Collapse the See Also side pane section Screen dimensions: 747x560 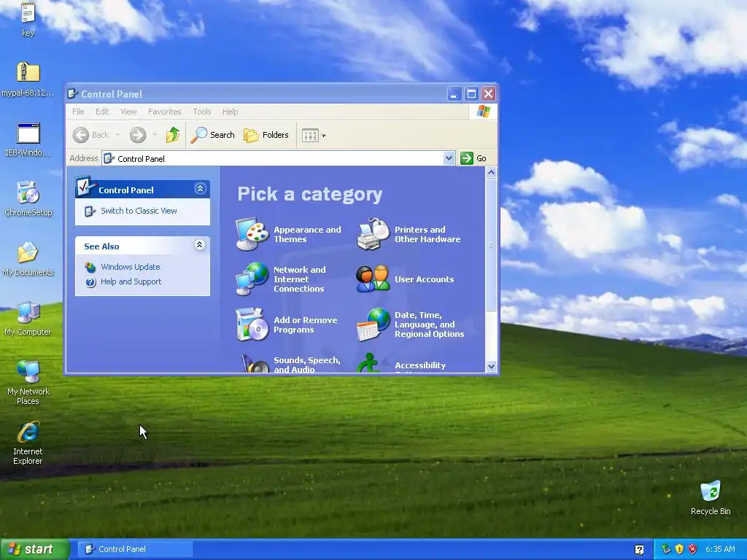(x=200, y=245)
